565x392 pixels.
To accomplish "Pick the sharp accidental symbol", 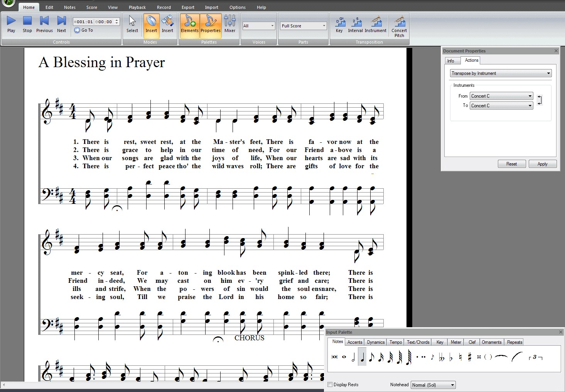I will click(469, 357).
